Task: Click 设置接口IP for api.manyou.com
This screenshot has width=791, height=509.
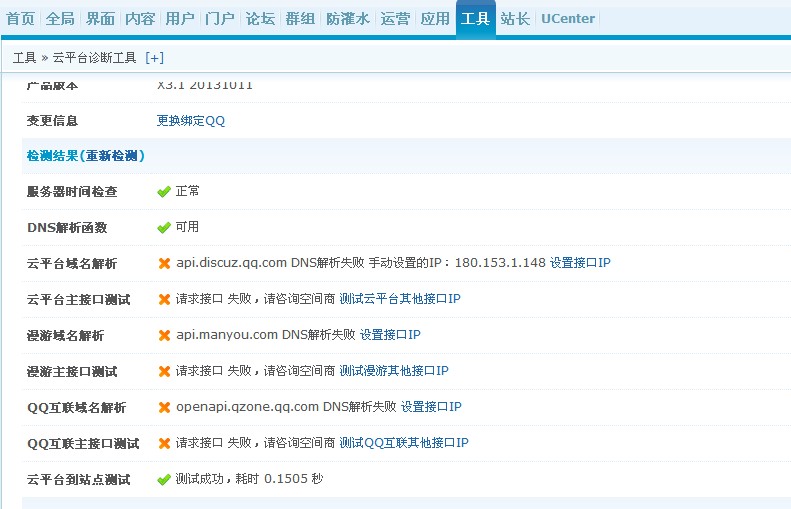Action: click(x=390, y=334)
